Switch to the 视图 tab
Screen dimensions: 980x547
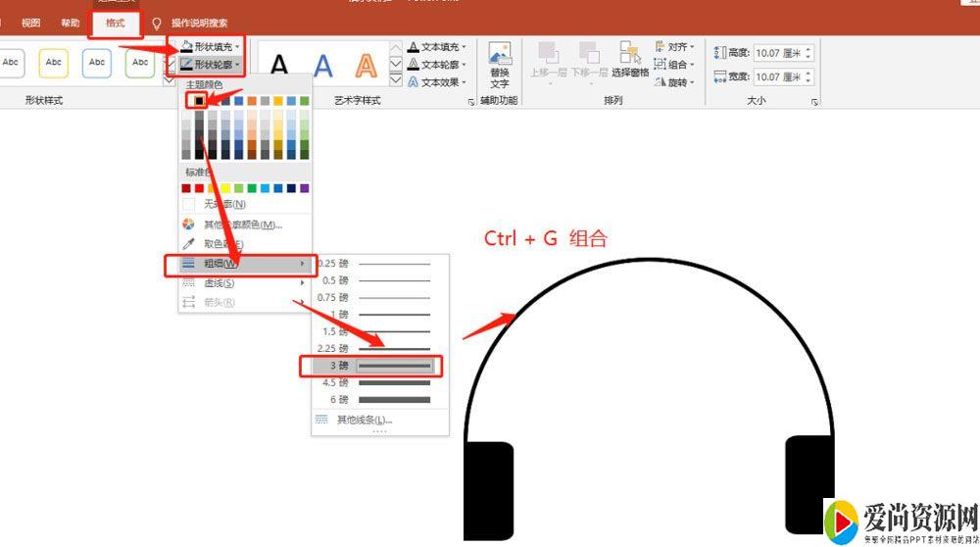tap(31, 23)
